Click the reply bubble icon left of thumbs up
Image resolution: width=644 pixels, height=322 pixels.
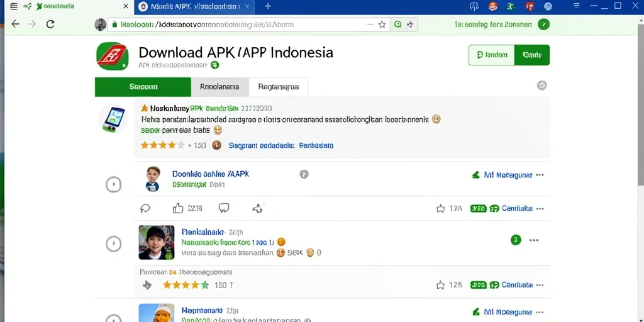coord(145,209)
